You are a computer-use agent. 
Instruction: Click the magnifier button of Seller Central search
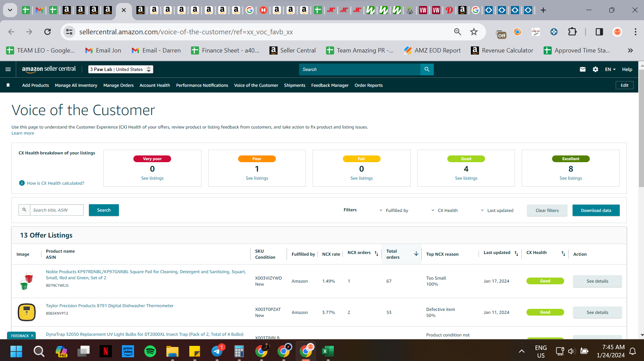427,69
